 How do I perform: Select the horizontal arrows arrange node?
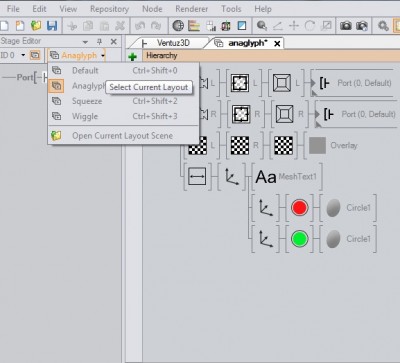(x=197, y=177)
